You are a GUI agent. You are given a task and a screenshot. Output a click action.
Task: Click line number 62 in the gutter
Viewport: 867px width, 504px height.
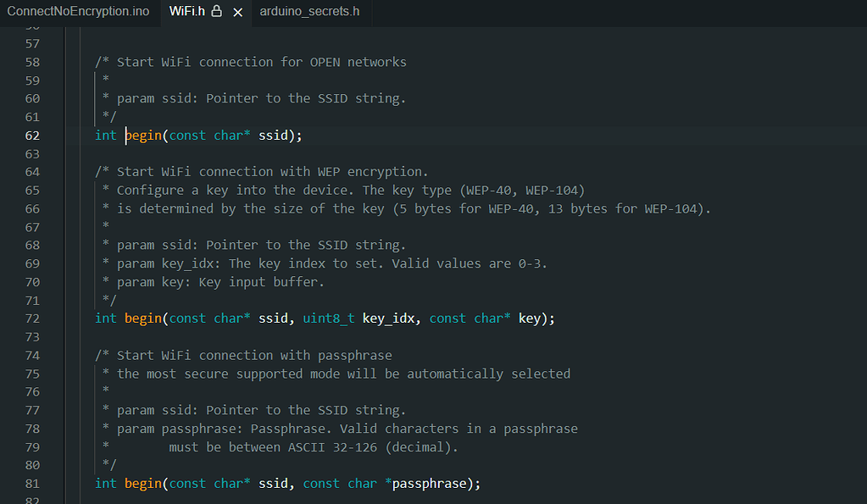pyautogui.click(x=32, y=136)
